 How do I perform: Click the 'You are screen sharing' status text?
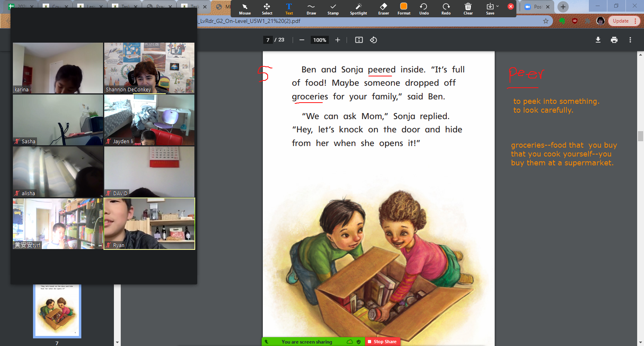[x=307, y=342]
